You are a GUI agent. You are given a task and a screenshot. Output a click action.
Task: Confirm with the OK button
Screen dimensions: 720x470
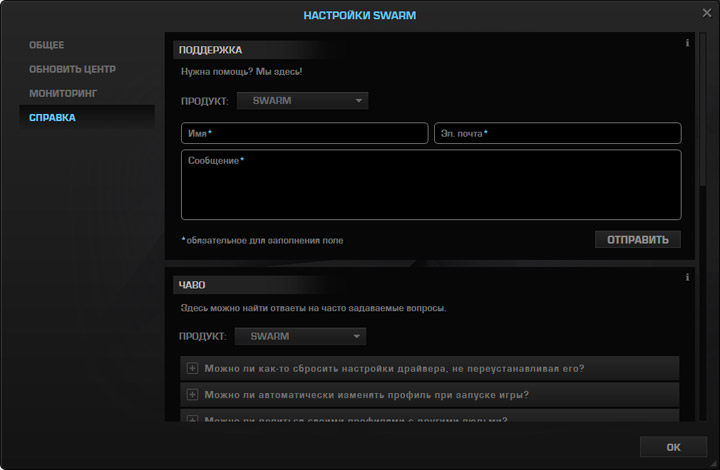click(x=673, y=447)
